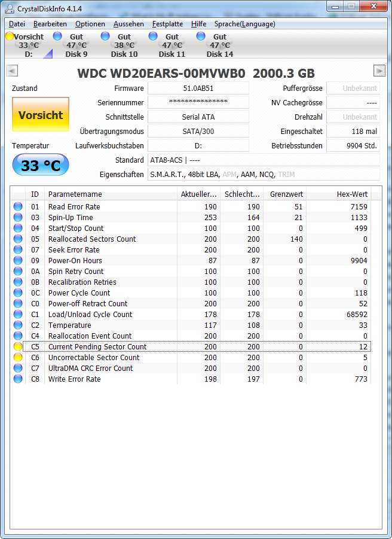Click 'Uncorrectable Sector Count' parameter name

pyautogui.click(x=94, y=357)
